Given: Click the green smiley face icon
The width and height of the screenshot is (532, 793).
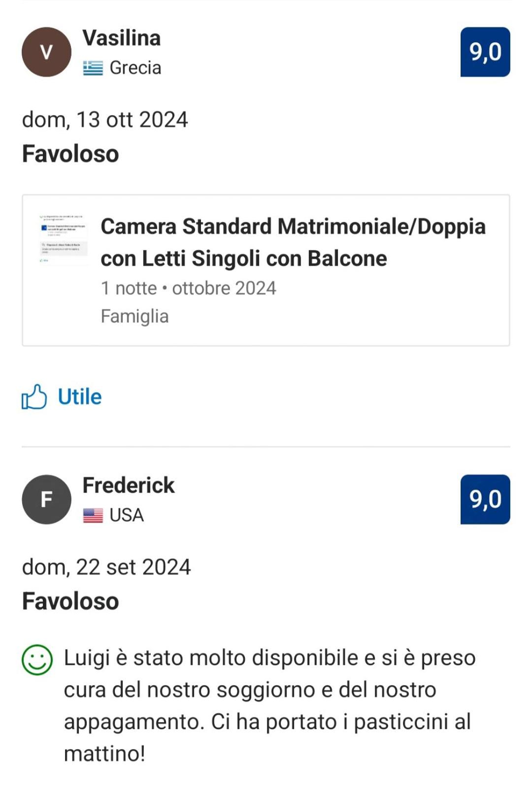Looking at the screenshot, I should (x=37, y=660).
